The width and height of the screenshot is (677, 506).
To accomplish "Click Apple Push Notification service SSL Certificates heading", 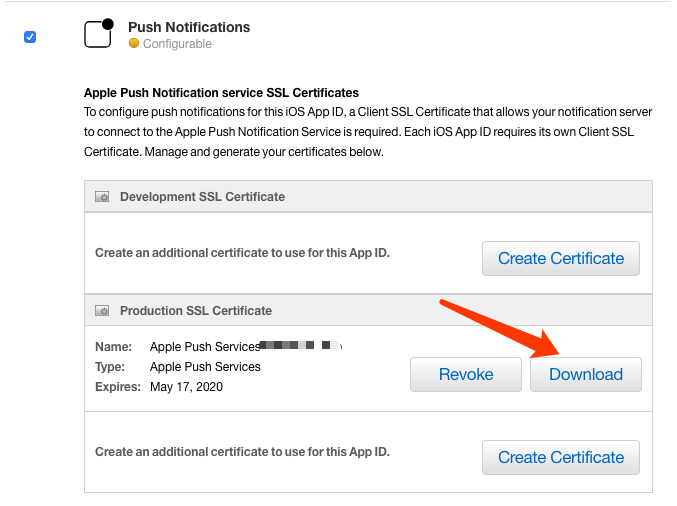I will coord(221,93).
